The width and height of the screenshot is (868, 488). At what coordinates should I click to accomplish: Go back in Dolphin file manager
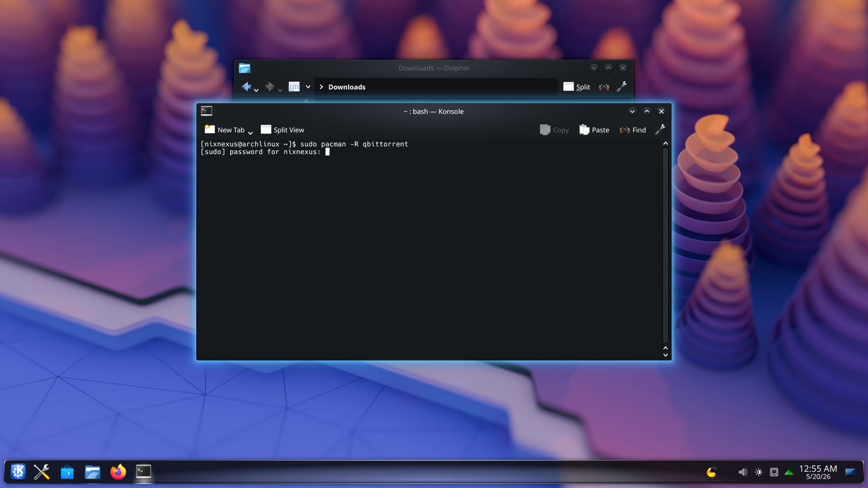[246, 87]
